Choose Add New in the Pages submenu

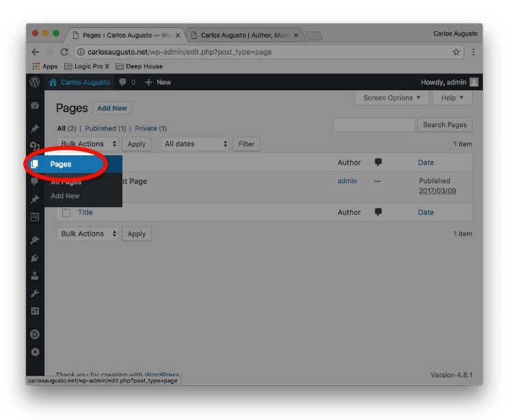pyautogui.click(x=65, y=196)
